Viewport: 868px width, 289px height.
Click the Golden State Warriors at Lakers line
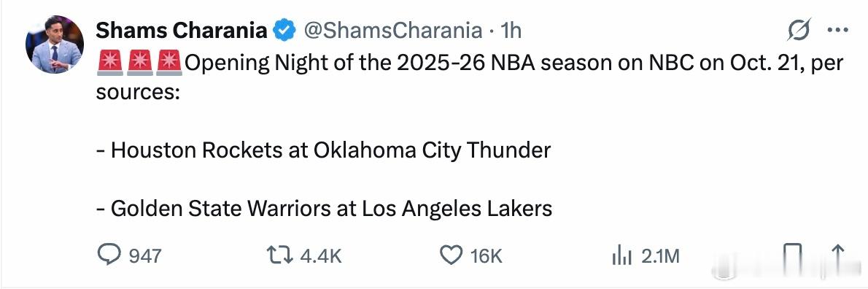click(324, 208)
